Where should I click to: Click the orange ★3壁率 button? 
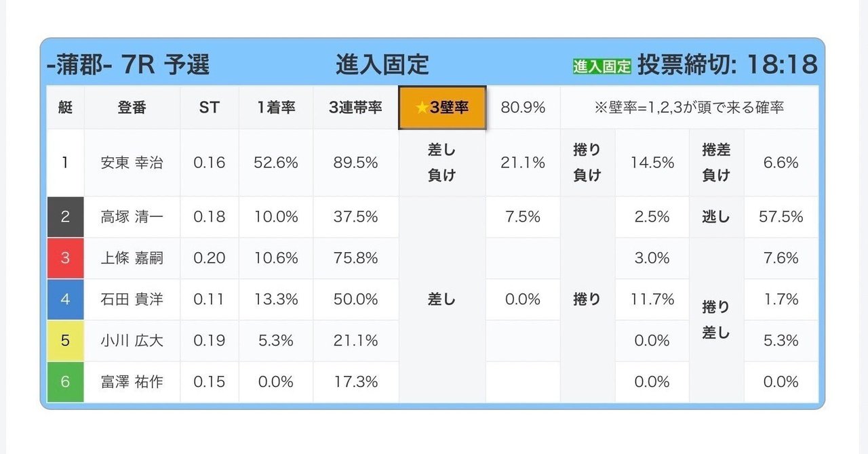point(442,108)
